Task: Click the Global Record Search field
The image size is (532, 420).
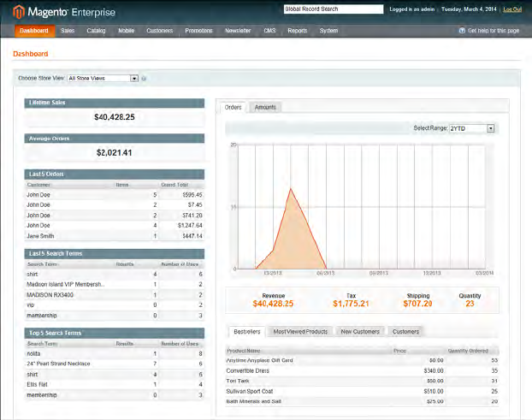Action: click(333, 9)
